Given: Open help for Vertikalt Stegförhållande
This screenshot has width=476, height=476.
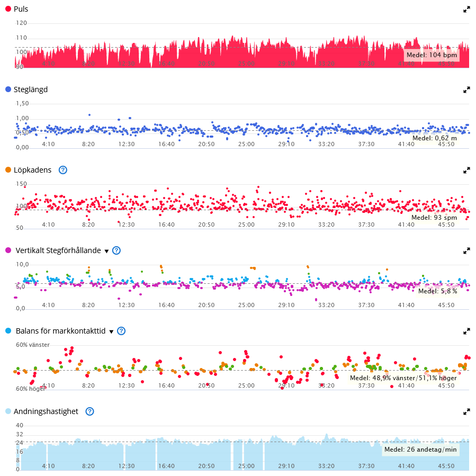Looking at the screenshot, I should [116, 250].
